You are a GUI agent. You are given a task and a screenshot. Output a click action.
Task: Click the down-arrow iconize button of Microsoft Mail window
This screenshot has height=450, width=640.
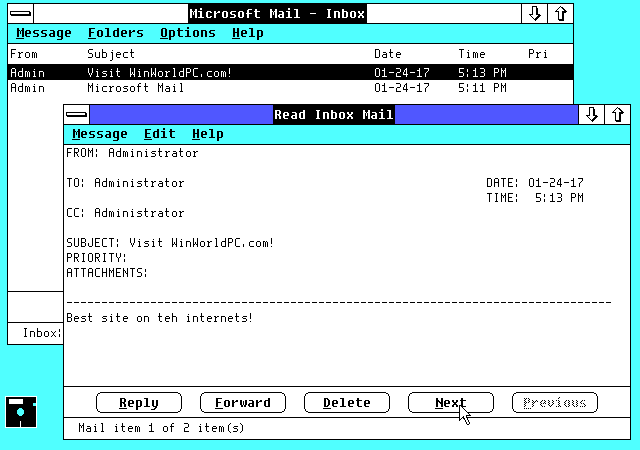(x=534, y=13)
